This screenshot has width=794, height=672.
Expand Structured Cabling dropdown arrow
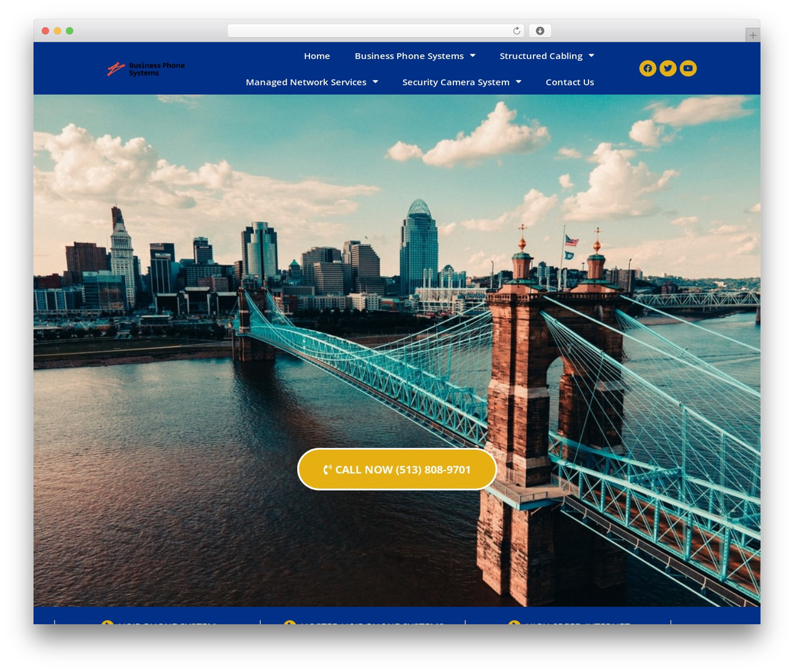[591, 56]
